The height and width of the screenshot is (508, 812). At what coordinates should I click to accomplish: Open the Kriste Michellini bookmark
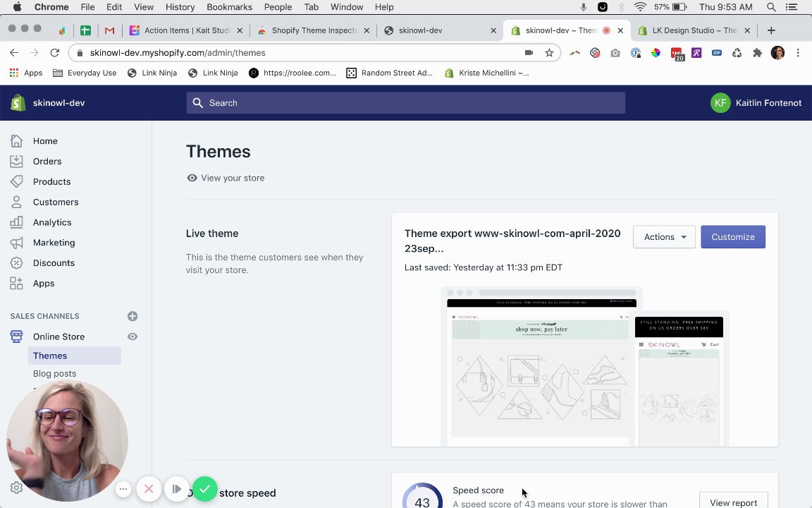pyautogui.click(x=487, y=73)
